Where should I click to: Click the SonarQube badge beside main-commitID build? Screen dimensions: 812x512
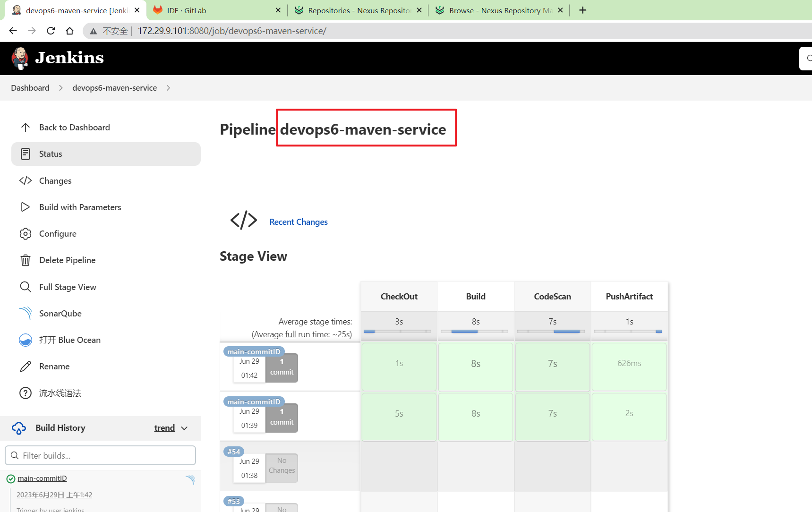[x=190, y=479]
